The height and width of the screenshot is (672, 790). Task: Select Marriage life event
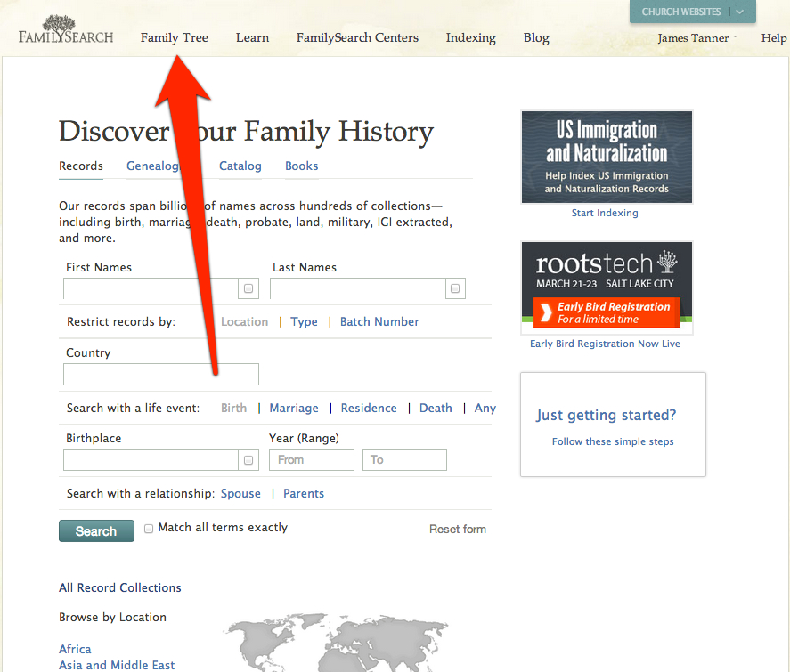tap(294, 408)
